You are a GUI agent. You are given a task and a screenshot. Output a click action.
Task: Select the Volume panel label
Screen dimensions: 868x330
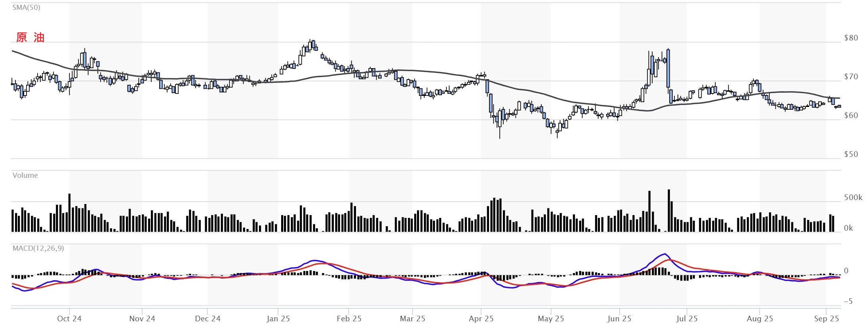[x=25, y=175]
